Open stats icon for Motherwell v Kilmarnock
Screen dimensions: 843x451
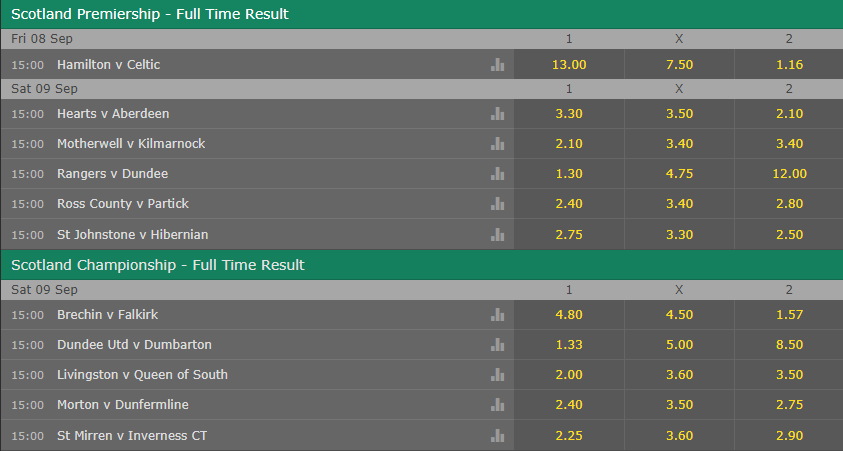(497, 144)
